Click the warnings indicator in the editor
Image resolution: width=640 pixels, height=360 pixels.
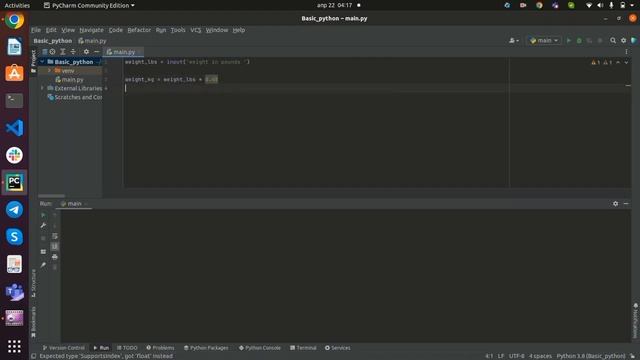(x=602, y=62)
